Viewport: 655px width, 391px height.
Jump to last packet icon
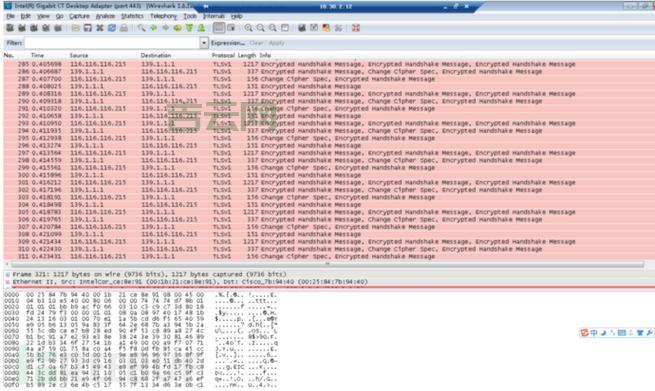pyautogui.click(x=201, y=28)
